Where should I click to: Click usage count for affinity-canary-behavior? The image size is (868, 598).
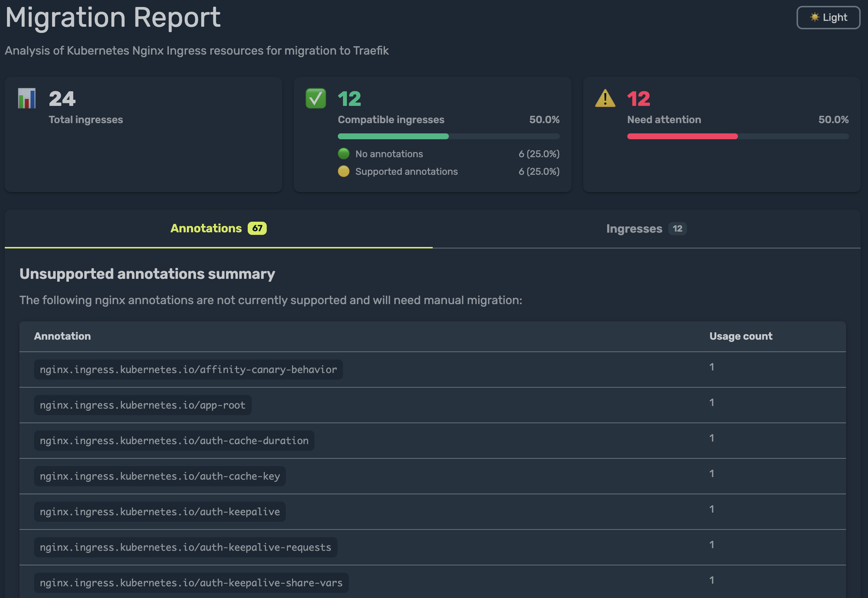point(712,367)
